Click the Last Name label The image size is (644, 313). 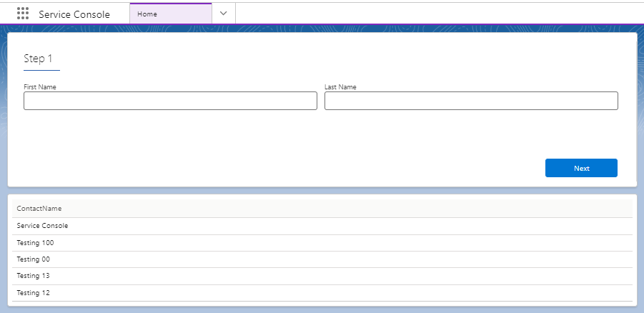click(340, 87)
